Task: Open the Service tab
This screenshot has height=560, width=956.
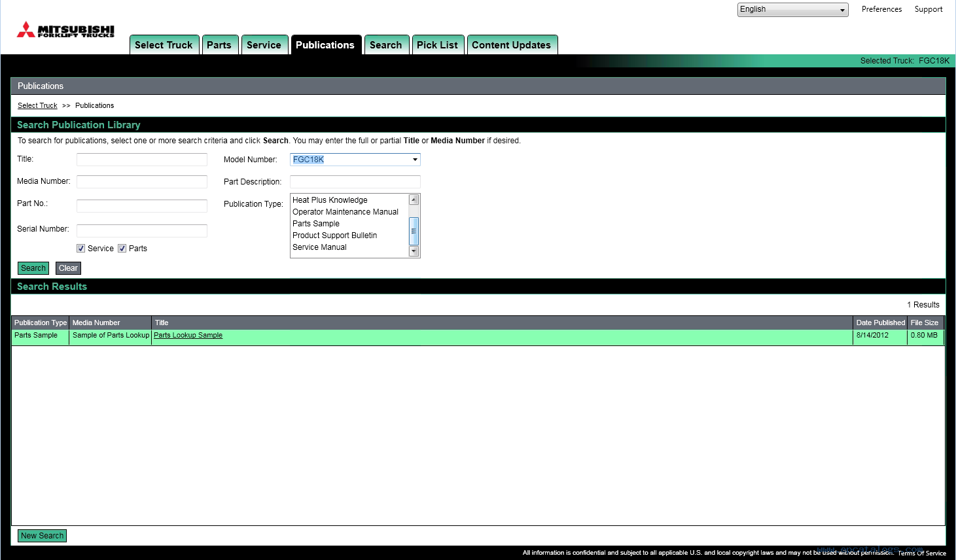Action: click(x=264, y=44)
